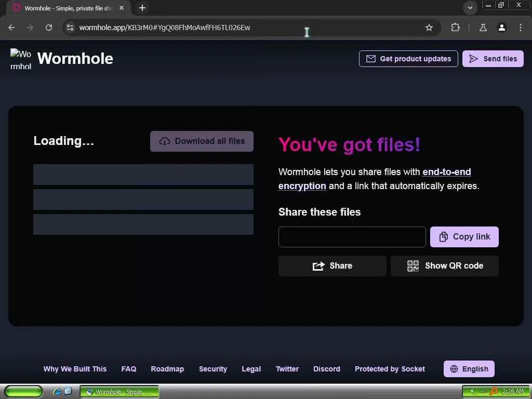Select the Wormhole browser tab
Viewport: 532px width, 399px height.
point(68,8)
